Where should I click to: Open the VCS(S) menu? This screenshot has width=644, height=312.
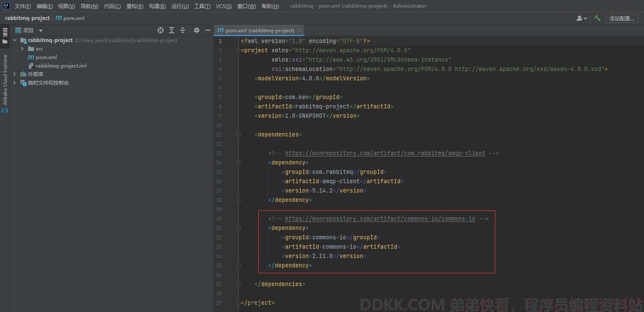(x=224, y=6)
